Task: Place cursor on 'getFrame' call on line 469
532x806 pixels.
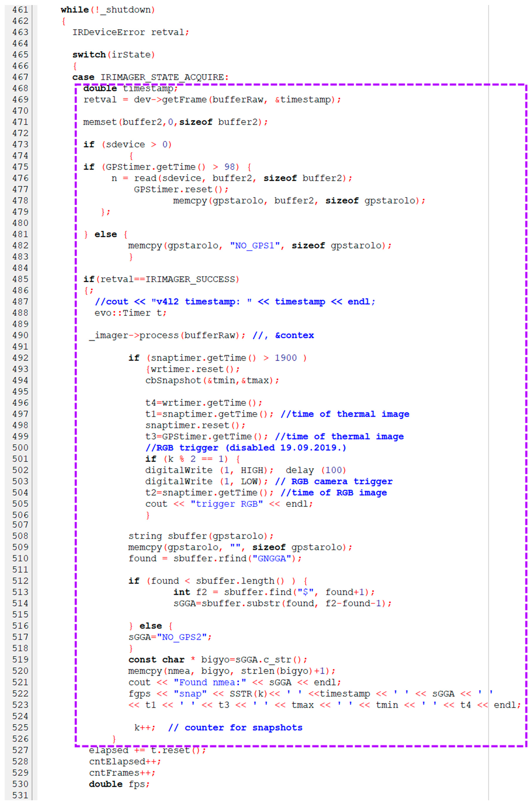Action: 184,100
